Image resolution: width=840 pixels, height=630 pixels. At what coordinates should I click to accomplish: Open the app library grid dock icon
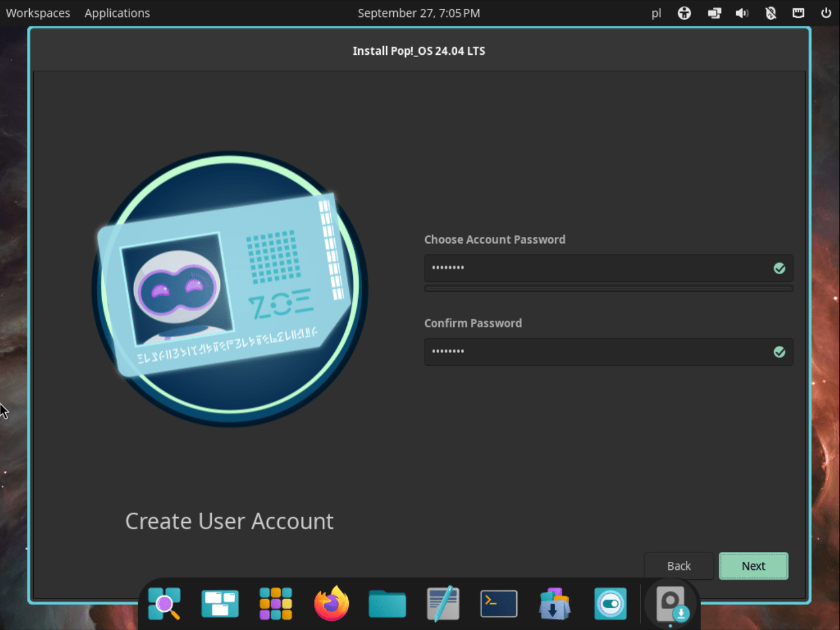coord(276,604)
